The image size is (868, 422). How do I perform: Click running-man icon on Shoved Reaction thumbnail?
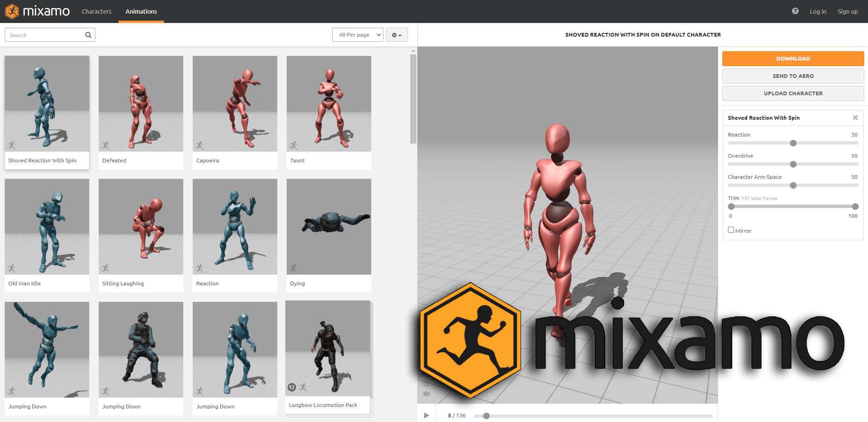tap(11, 145)
